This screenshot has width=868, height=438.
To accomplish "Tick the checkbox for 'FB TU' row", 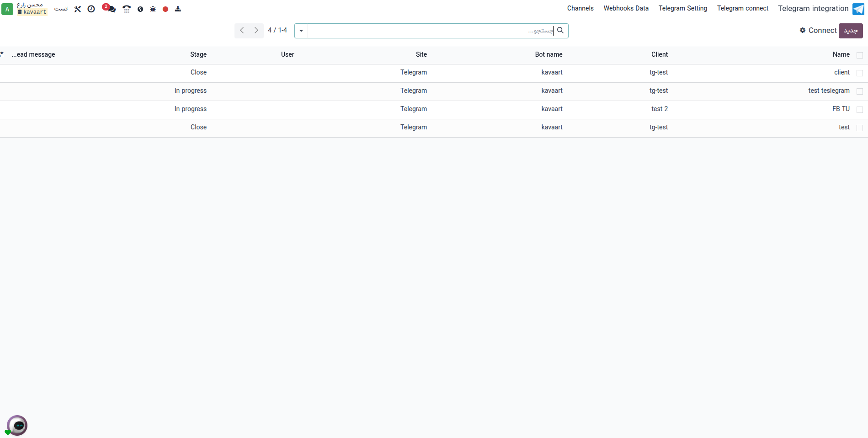I will [x=859, y=110].
